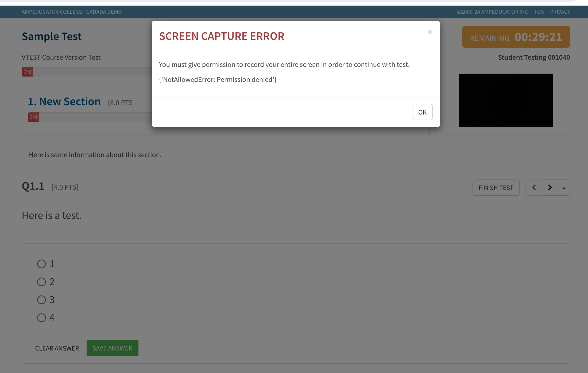
Task: Click the Finish Test button
Action: [x=496, y=188]
